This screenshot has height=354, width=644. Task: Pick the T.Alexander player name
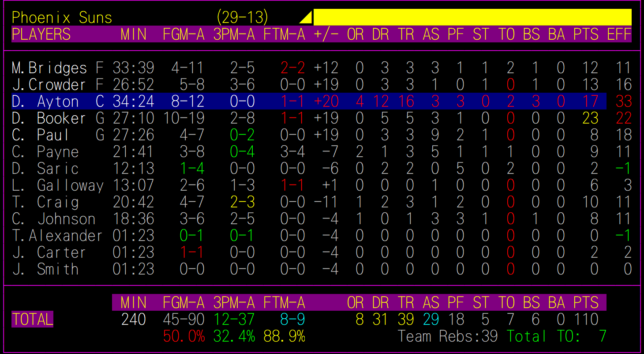(57, 236)
